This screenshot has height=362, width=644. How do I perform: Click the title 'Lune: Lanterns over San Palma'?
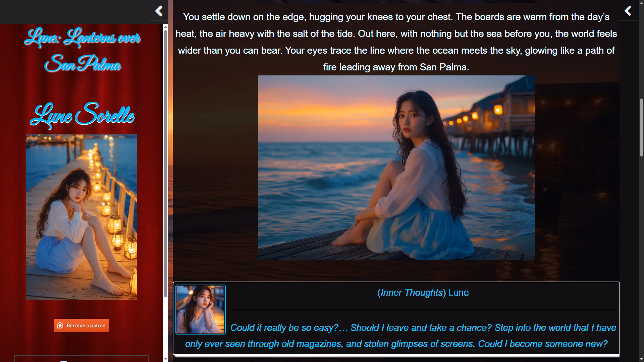point(83,50)
